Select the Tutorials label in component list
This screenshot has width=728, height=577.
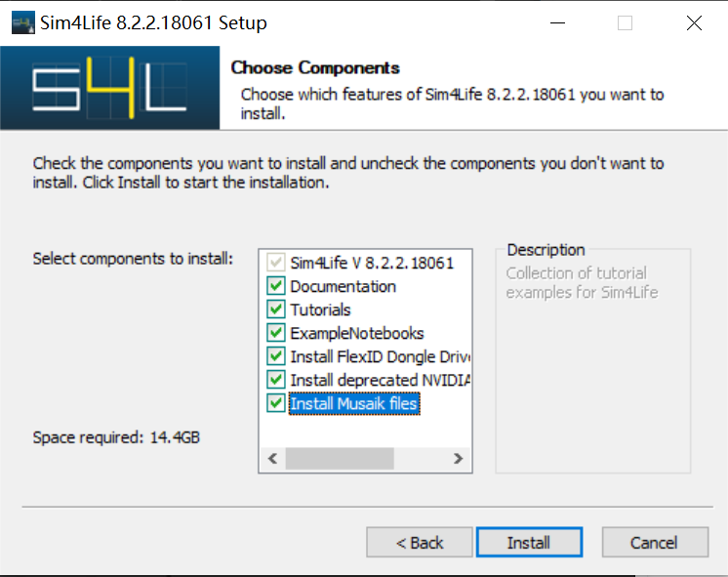[x=320, y=309]
